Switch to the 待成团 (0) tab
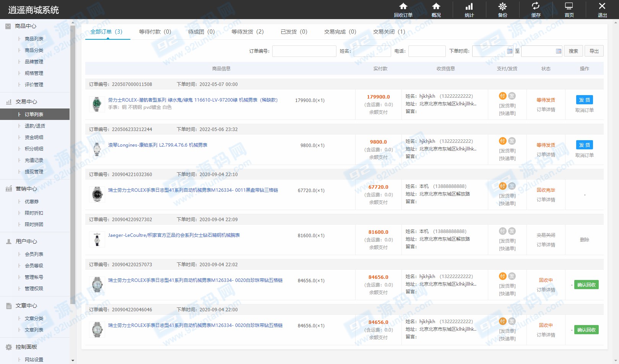The width and height of the screenshot is (619, 364). point(201,32)
